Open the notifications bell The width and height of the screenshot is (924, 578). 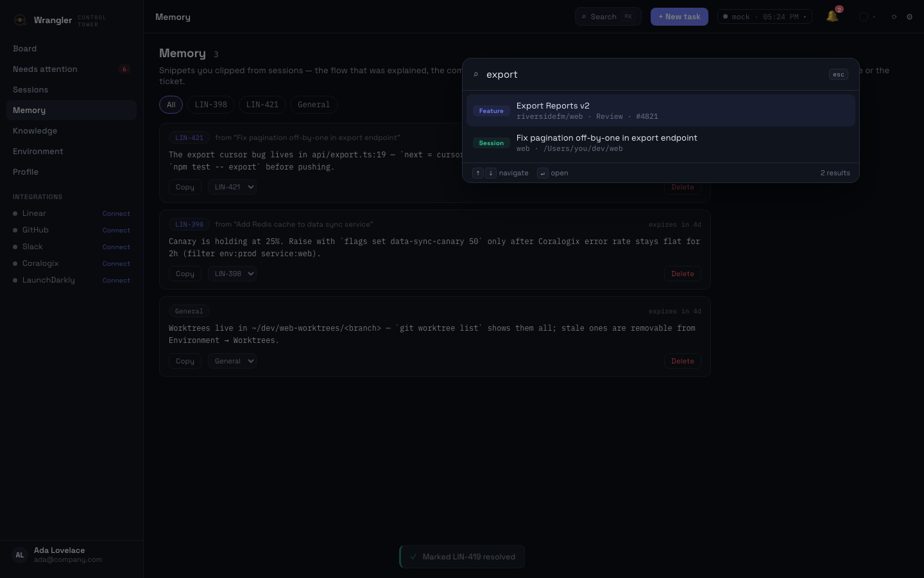pos(832,17)
